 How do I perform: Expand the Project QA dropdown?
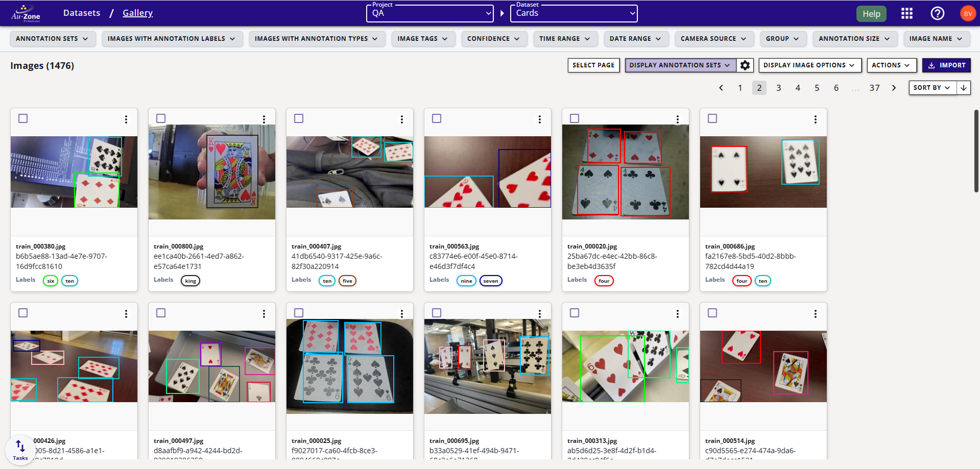coord(430,14)
